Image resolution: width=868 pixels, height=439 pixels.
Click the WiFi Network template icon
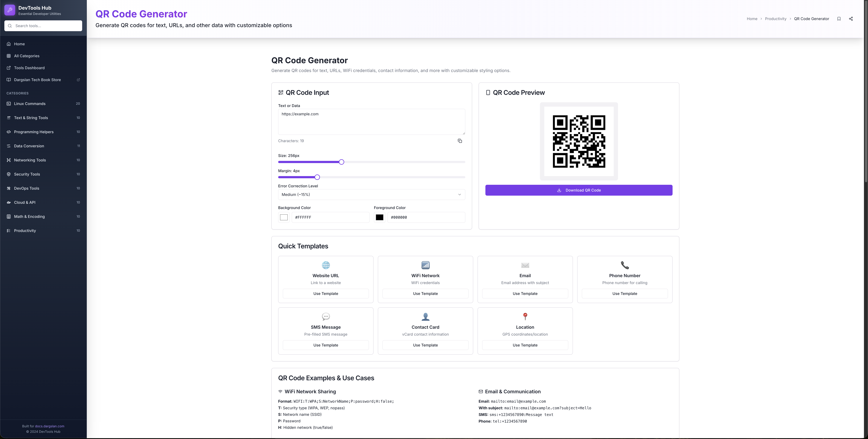click(425, 265)
